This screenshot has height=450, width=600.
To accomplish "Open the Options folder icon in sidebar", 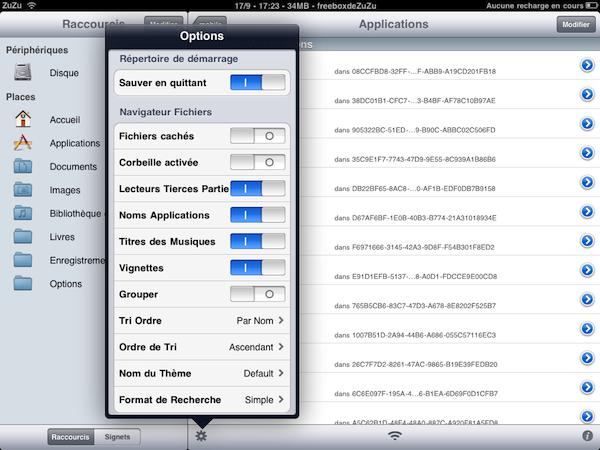I will point(23,284).
